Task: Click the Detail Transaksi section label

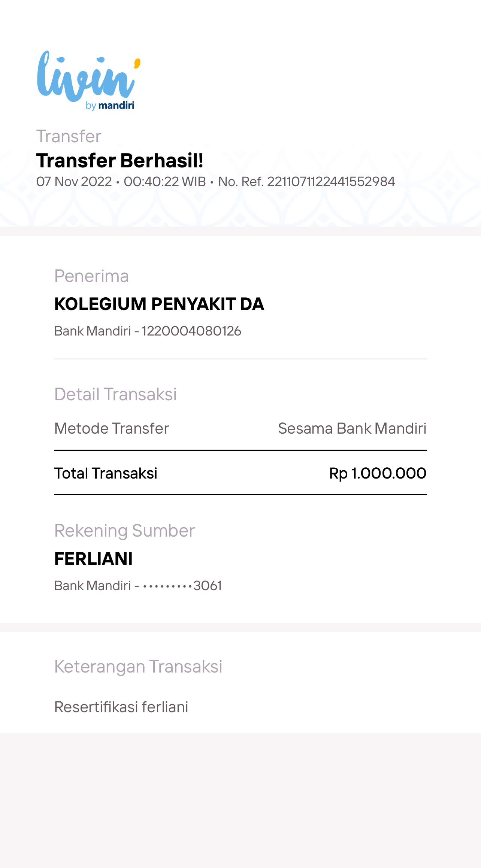Action: coord(115,394)
